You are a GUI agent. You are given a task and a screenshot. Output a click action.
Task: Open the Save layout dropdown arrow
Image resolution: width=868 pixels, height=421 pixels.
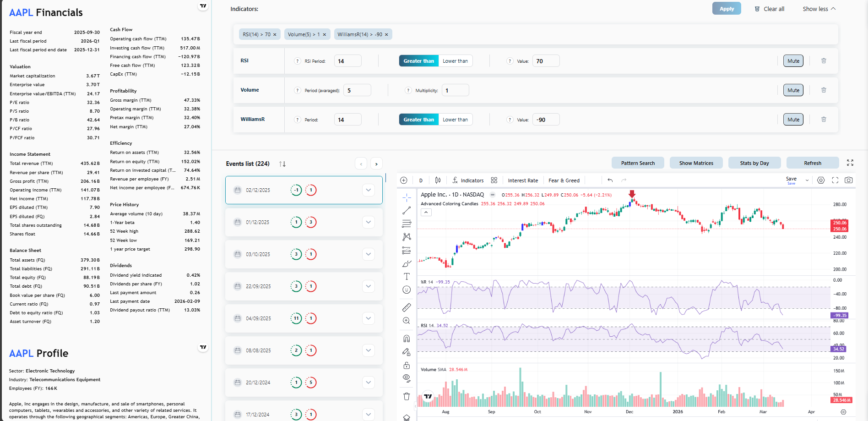[807, 180]
